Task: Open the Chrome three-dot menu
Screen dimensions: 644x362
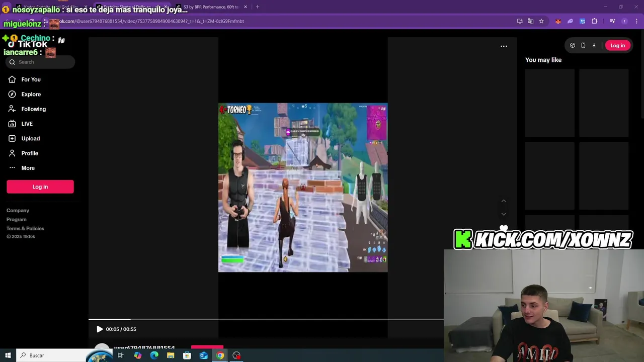Action: tap(636, 21)
